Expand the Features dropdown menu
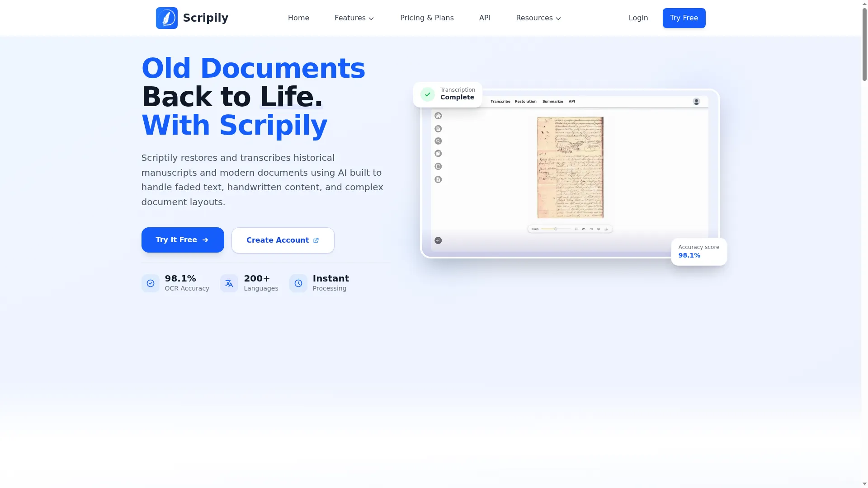868x488 pixels. (x=354, y=18)
